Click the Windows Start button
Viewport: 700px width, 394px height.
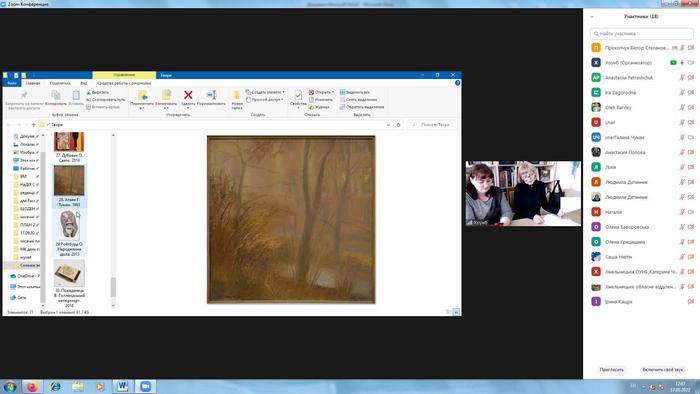9,386
